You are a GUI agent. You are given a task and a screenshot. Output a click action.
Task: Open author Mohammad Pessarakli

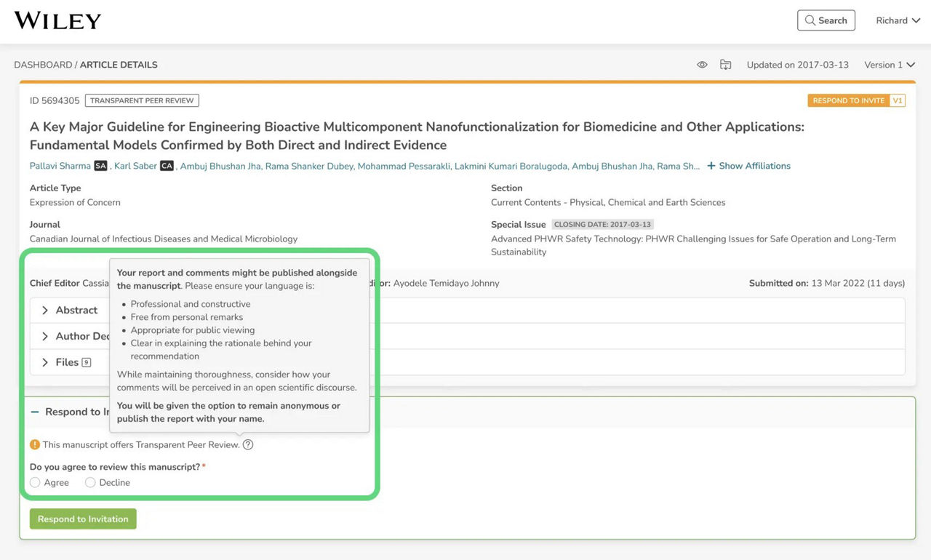[x=403, y=166]
